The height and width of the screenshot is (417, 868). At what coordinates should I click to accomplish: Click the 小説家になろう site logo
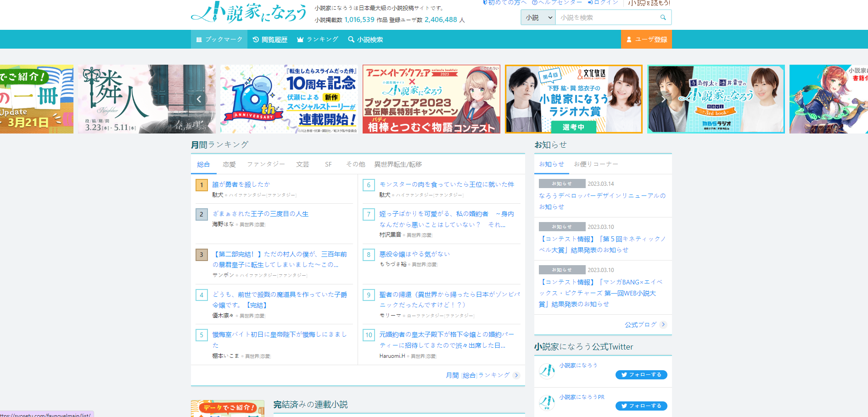[x=249, y=12]
